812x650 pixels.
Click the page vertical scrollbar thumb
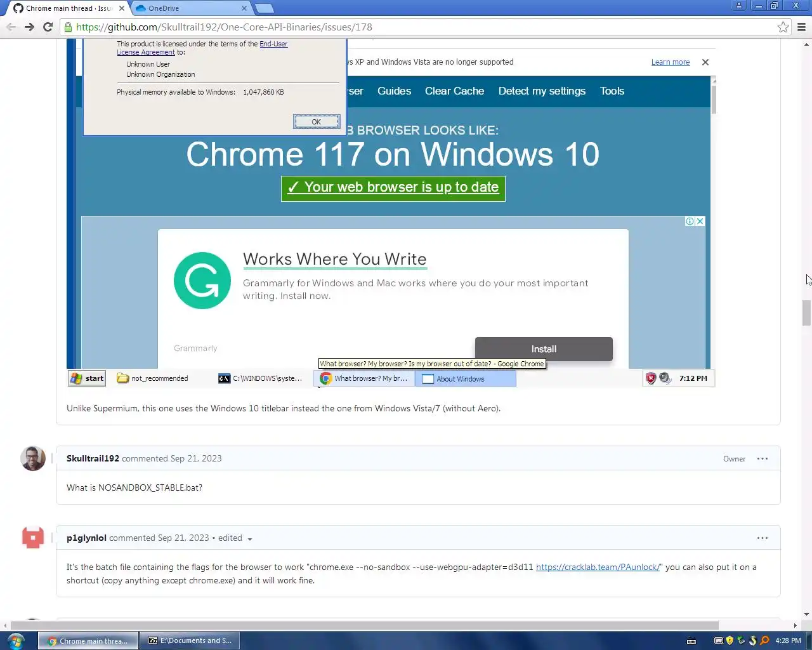point(807,313)
